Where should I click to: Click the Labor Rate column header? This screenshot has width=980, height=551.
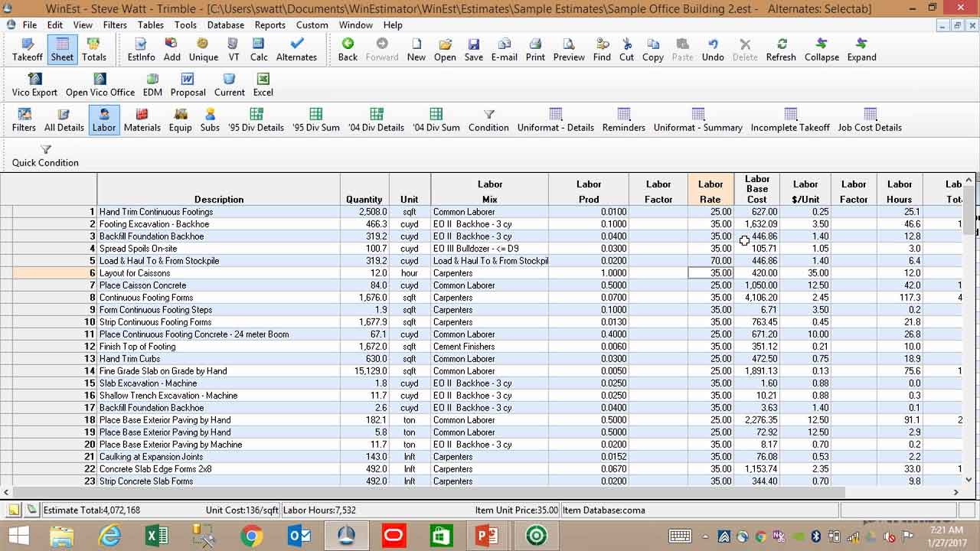point(710,191)
